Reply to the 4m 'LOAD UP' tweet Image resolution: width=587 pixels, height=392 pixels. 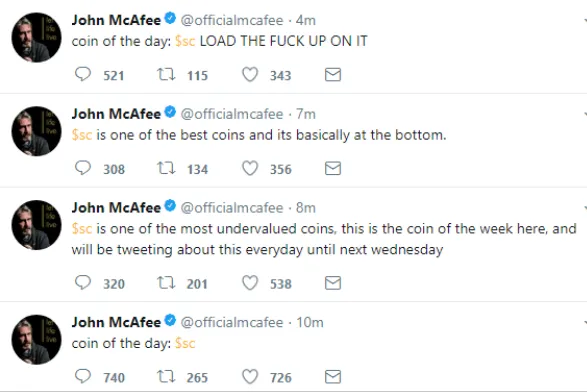coord(83,74)
